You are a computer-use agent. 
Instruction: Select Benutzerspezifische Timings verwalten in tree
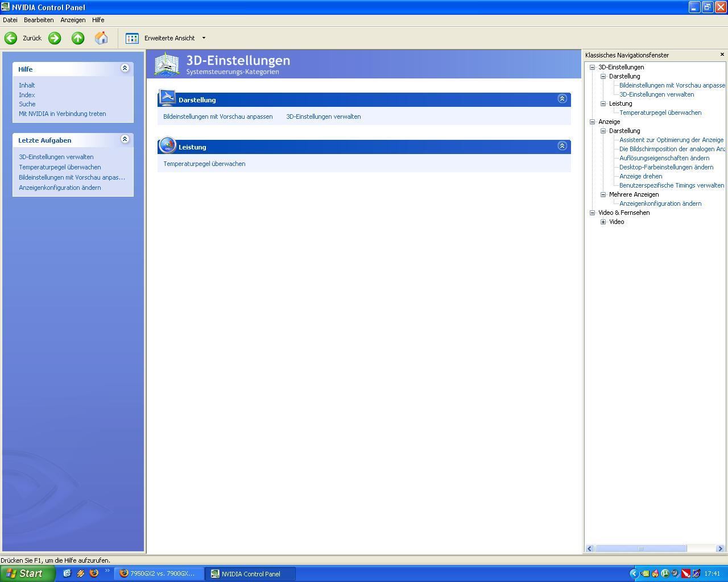click(x=672, y=185)
